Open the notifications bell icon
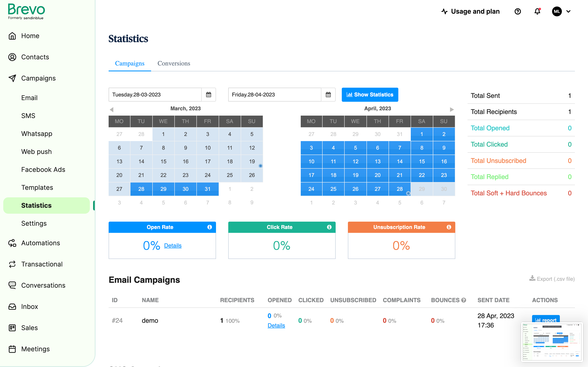588x367 pixels. [x=537, y=11]
